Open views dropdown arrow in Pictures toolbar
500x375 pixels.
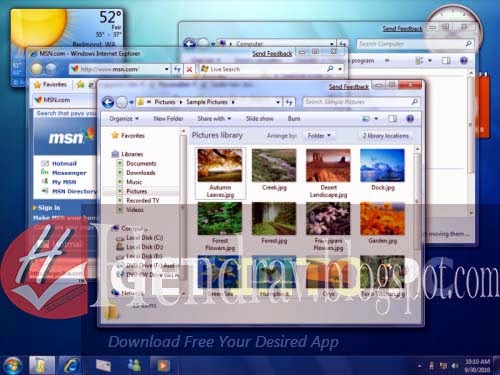coord(376,118)
